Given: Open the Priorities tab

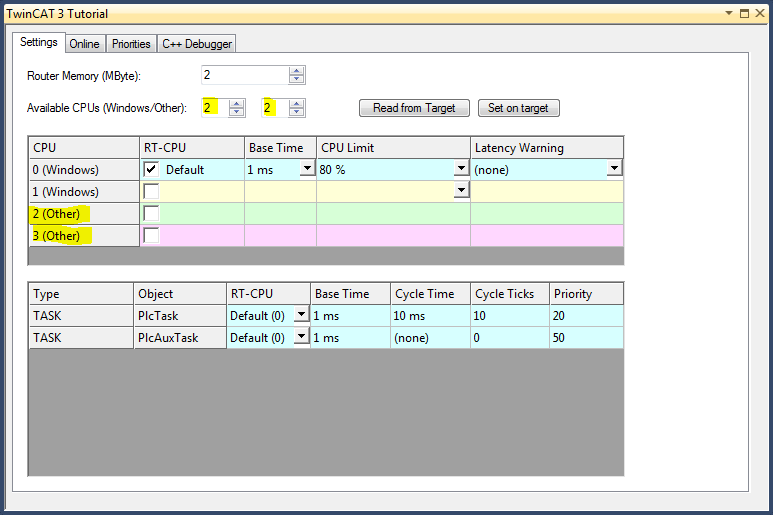Looking at the screenshot, I should [x=131, y=44].
